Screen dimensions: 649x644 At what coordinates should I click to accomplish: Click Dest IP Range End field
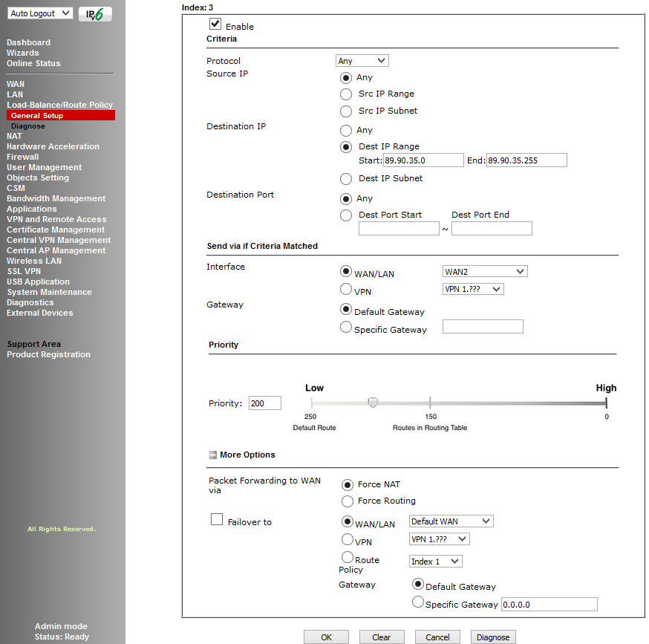526,160
